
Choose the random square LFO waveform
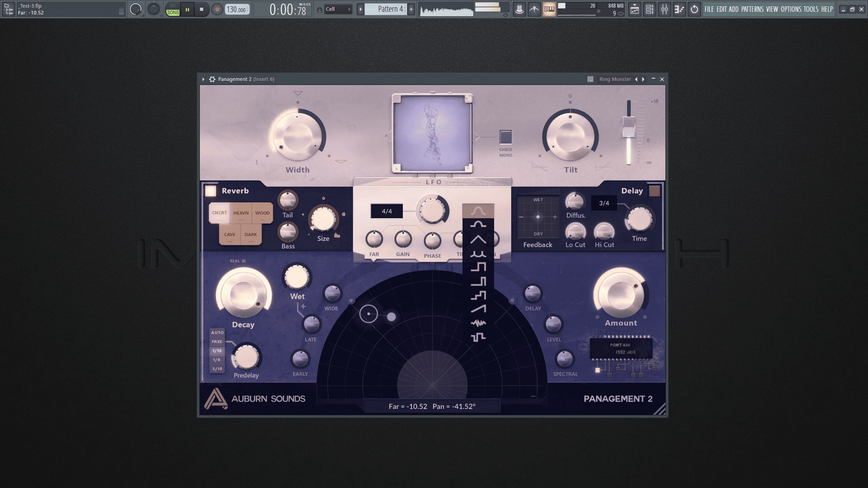(478, 337)
